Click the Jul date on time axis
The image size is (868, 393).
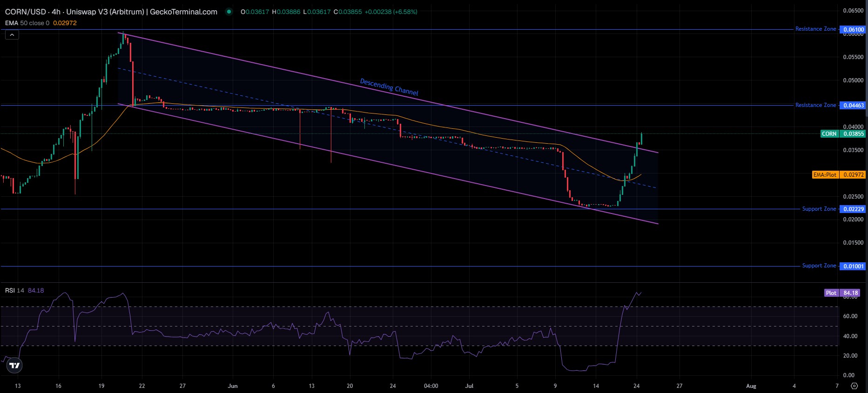pyautogui.click(x=469, y=386)
